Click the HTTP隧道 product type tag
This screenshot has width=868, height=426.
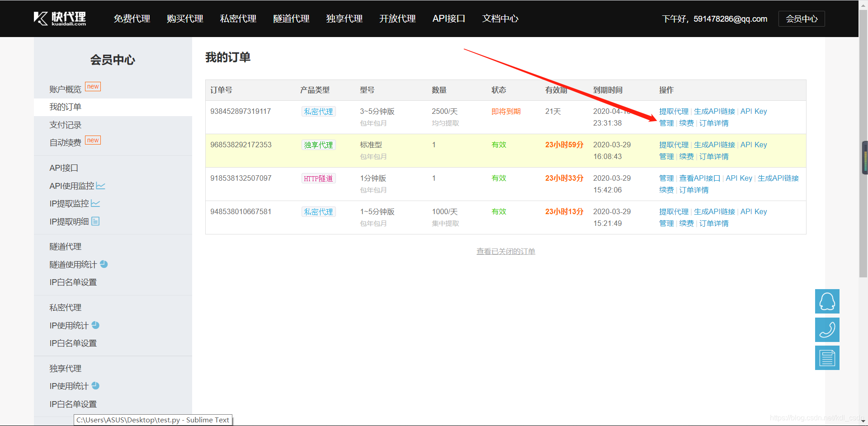tap(318, 178)
